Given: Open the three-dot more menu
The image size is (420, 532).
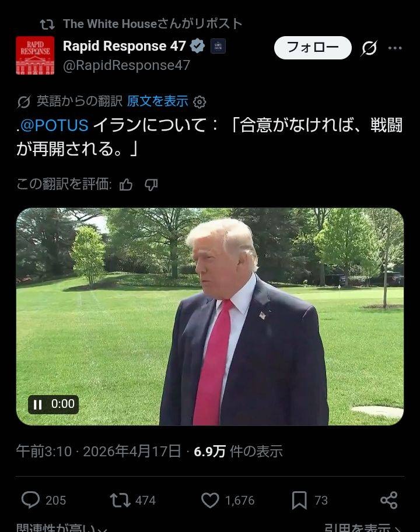Looking at the screenshot, I should [395, 48].
